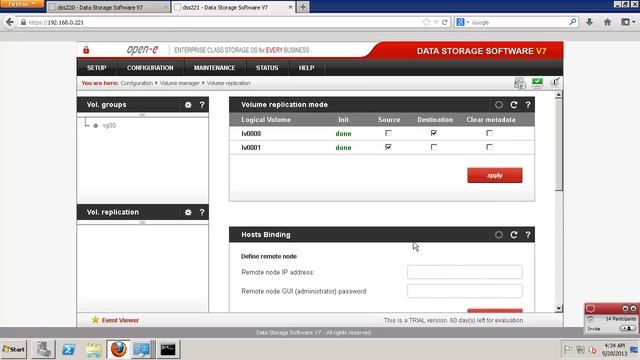Open Hosts Binding help
This screenshot has width=640, height=360.
pyautogui.click(x=528, y=235)
